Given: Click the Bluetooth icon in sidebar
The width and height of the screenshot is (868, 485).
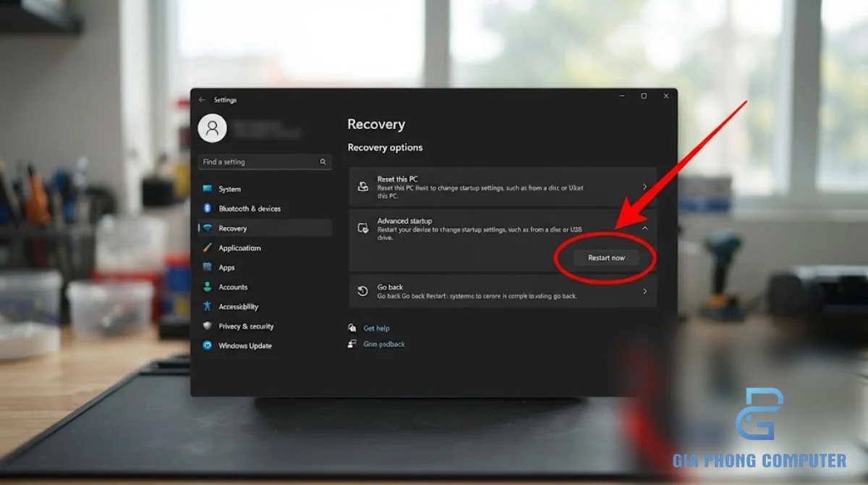Looking at the screenshot, I should click(208, 208).
